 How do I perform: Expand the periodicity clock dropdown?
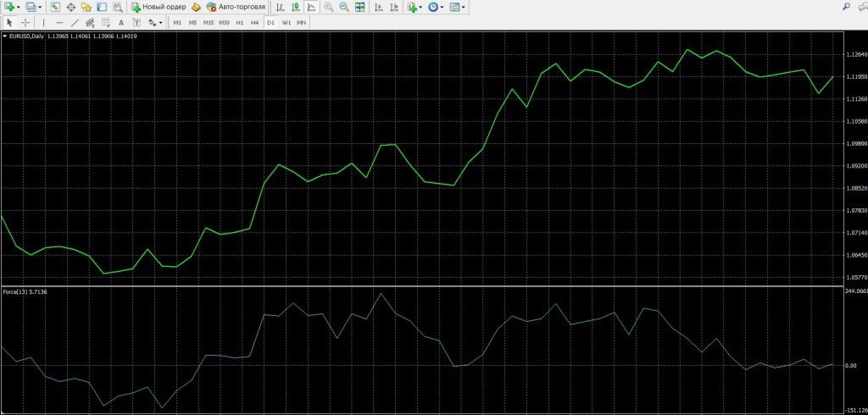click(442, 7)
